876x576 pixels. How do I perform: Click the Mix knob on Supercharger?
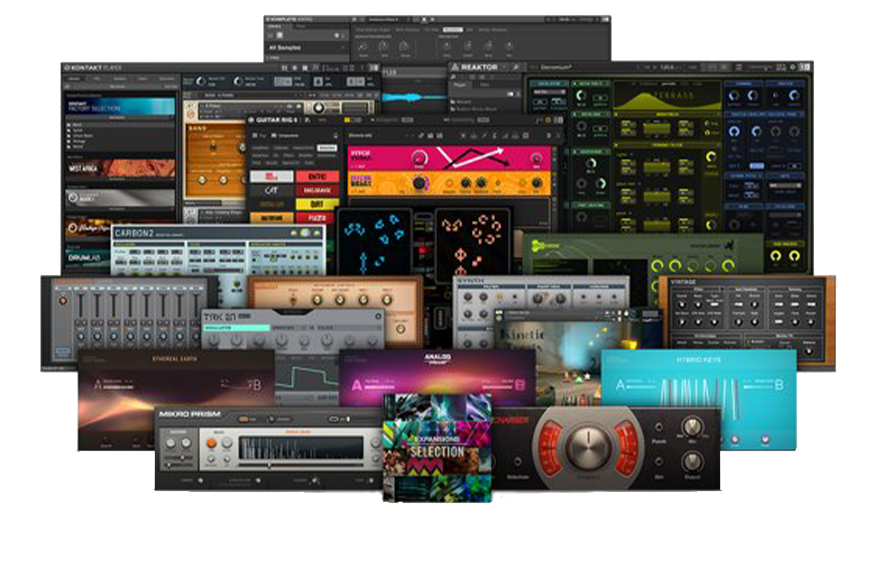(692, 427)
